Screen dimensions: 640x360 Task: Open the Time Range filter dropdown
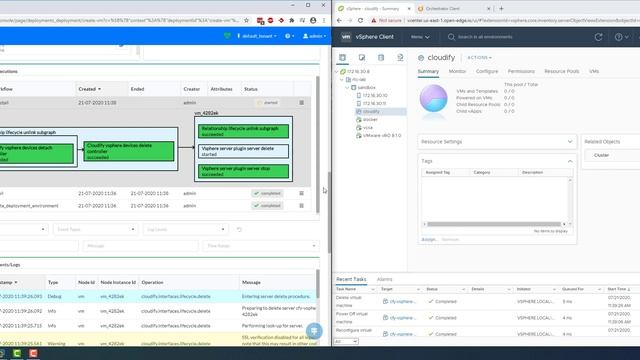click(x=260, y=246)
